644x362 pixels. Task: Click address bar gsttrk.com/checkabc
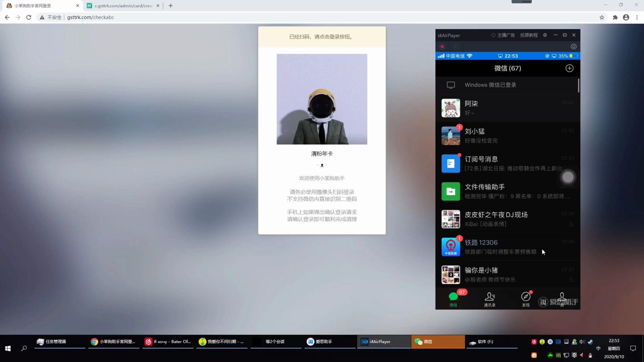(91, 17)
